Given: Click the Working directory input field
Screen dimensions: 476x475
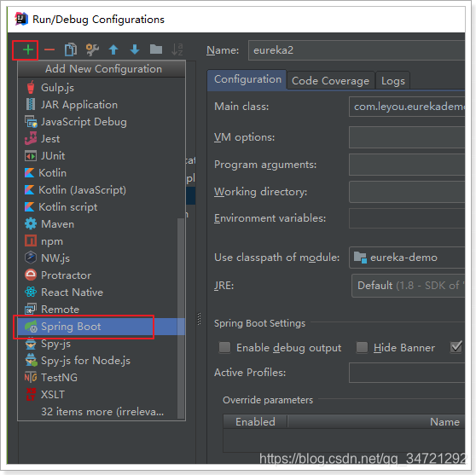Looking at the screenshot, I should (x=407, y=192).
